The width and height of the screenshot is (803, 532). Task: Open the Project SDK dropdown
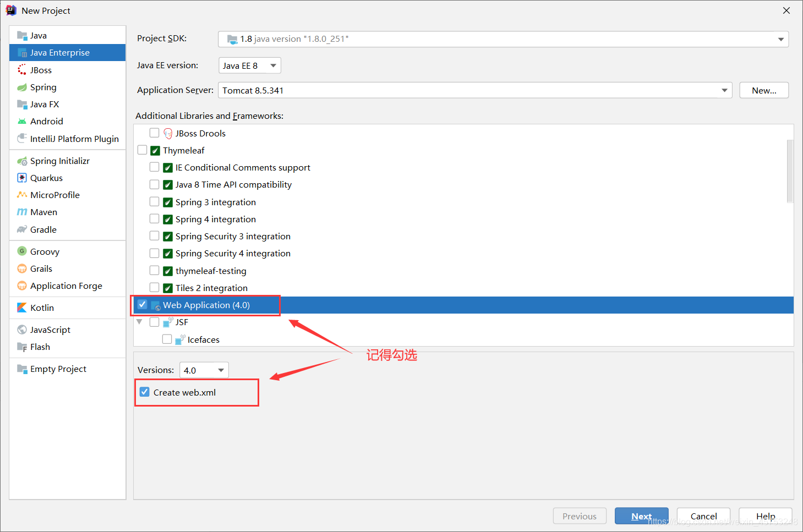(x=503, y=39)
